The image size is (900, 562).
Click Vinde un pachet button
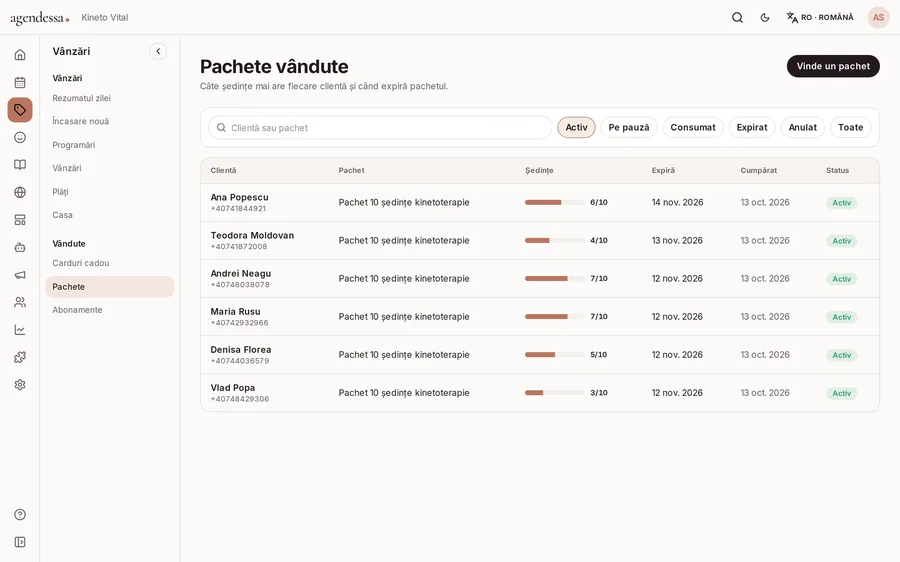833,66
